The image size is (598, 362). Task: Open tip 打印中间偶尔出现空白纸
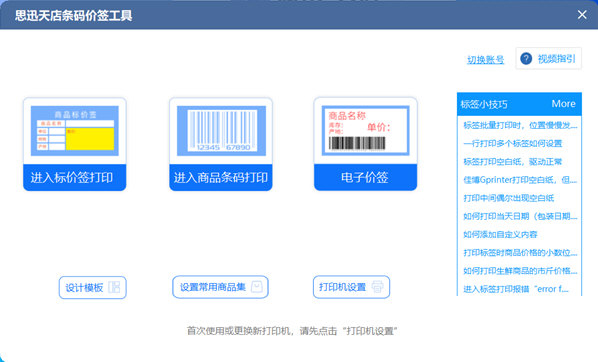click(x=509, y=198)
